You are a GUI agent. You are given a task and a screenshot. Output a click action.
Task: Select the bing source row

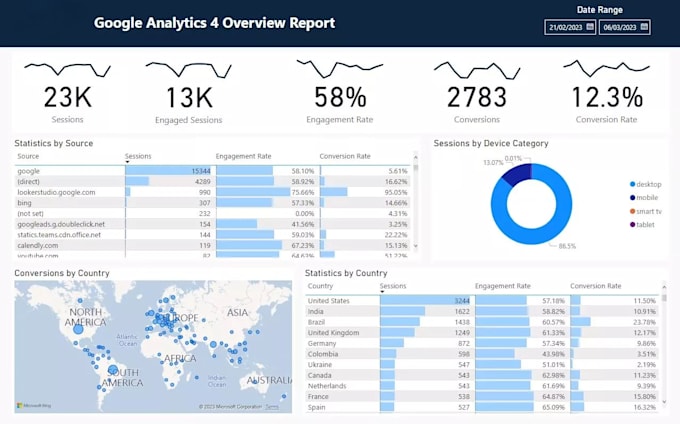pos(212,203)
